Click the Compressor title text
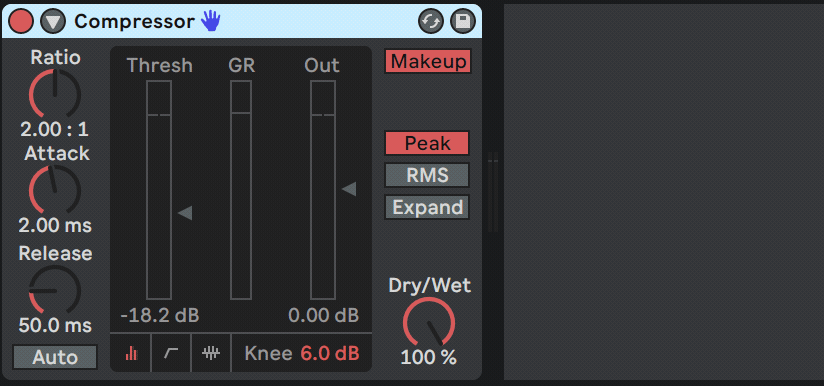Screen dimensions: 824x386 [135, 22]
